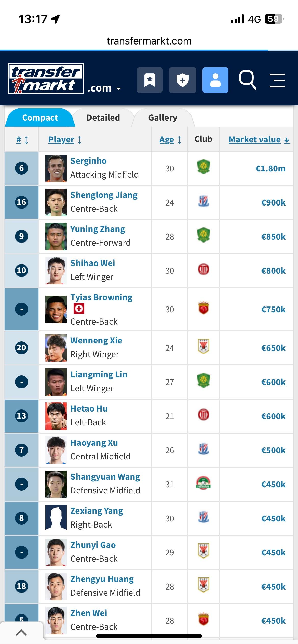The height and width of the screenshot is (644, 298).
Task: Tap the shield plus icon
Action: [182, 80]
